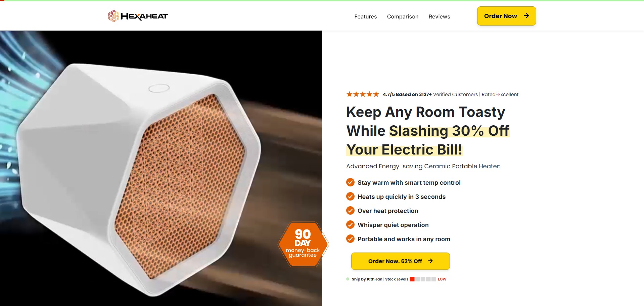Click the arrow in header Order Now button
Viewport: 644px width, 306px height.
tap(526, 16)
